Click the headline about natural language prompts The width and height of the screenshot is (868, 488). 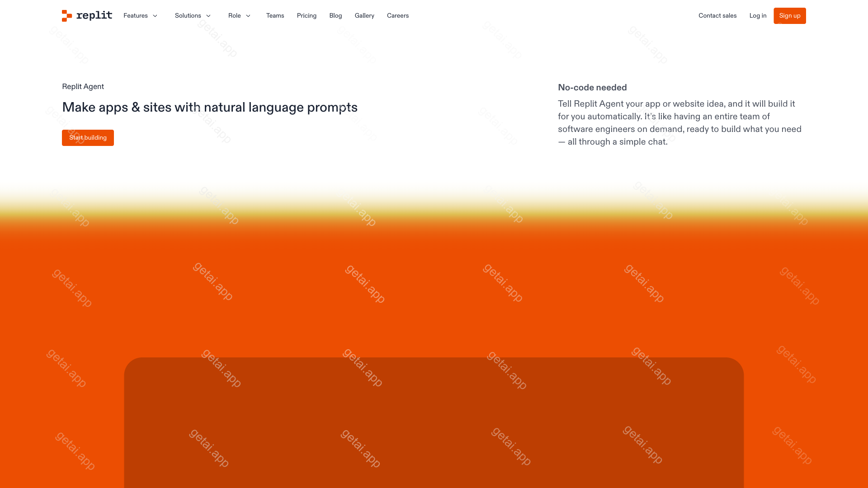tap(210, 108)
